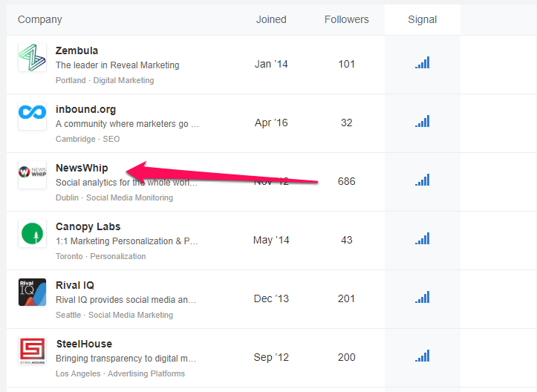Screen dimensions: 537x392
Task: Click the 32 followers count
Action: click(x=347, y=122)
